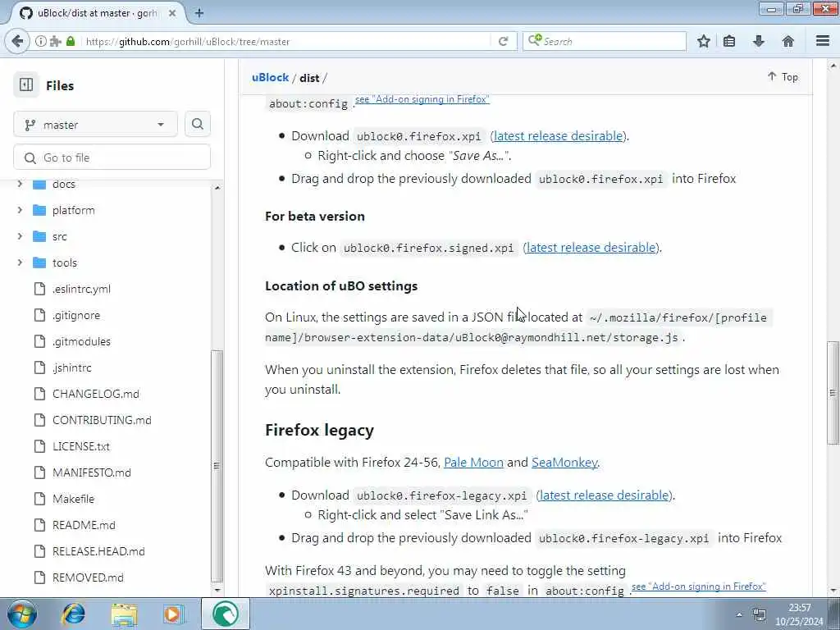This screenshot has height=630, width=840.
Task: Click the page vertical scrollbar thumb
Action: tap(833, 393)
